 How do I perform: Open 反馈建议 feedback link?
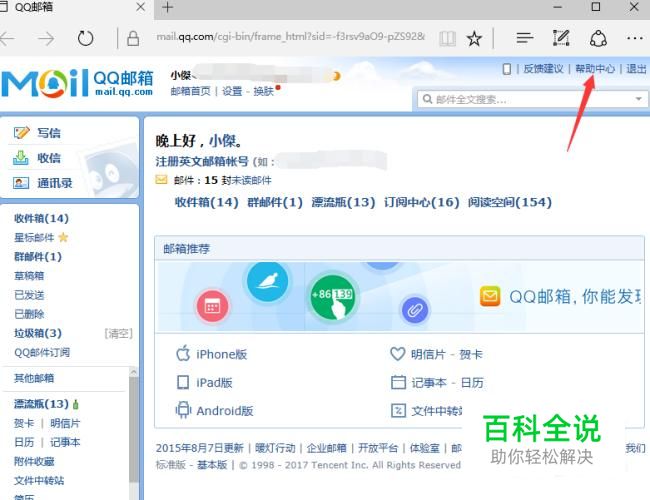point(543,69)
